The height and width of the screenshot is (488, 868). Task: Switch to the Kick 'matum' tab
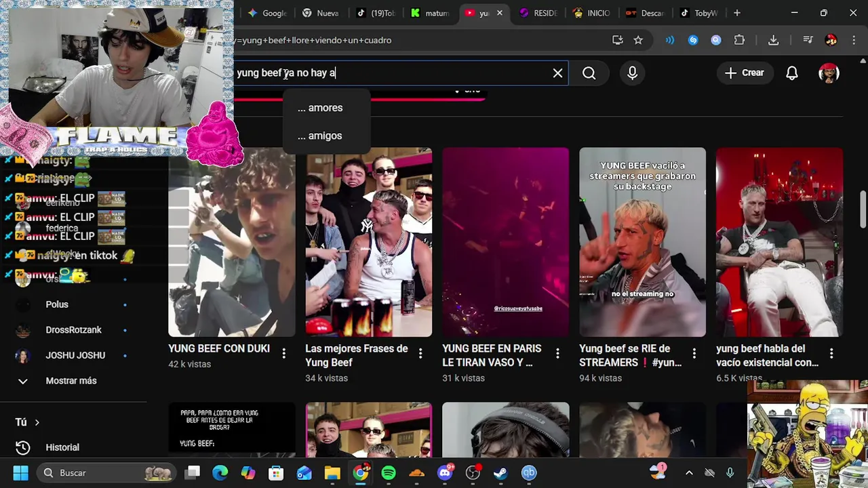pos(431,13)
